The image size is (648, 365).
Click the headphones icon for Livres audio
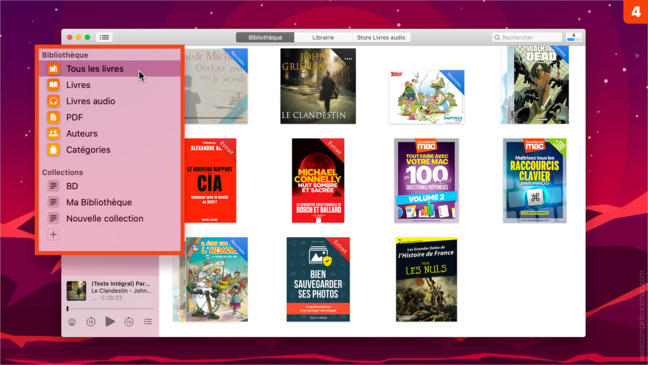coord(53,101)
